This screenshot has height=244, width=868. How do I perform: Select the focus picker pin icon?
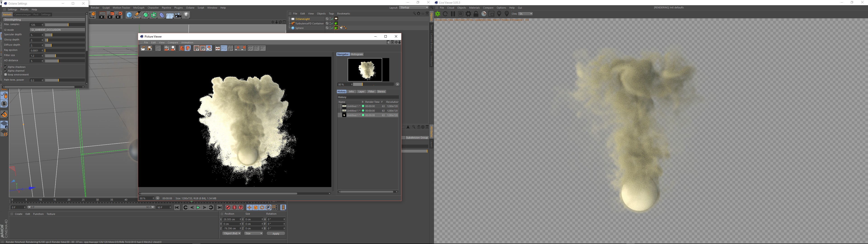pyautogui.click(x=499, y=14)
